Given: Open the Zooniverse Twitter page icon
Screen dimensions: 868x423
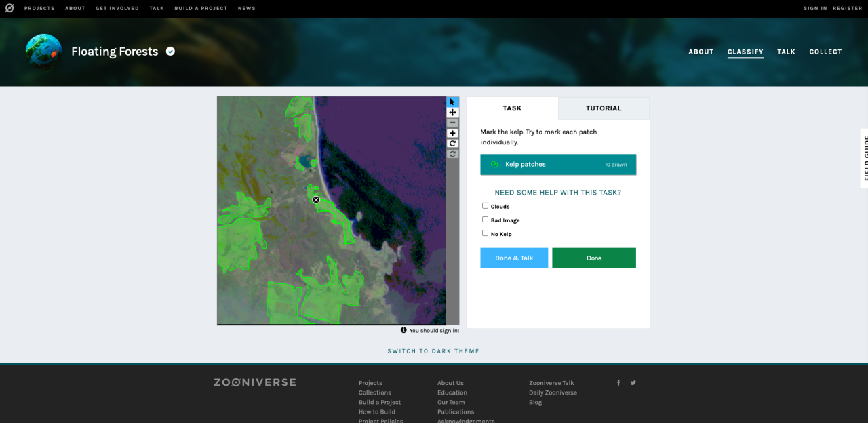Looking at the screenshot, I should point(633,382).
